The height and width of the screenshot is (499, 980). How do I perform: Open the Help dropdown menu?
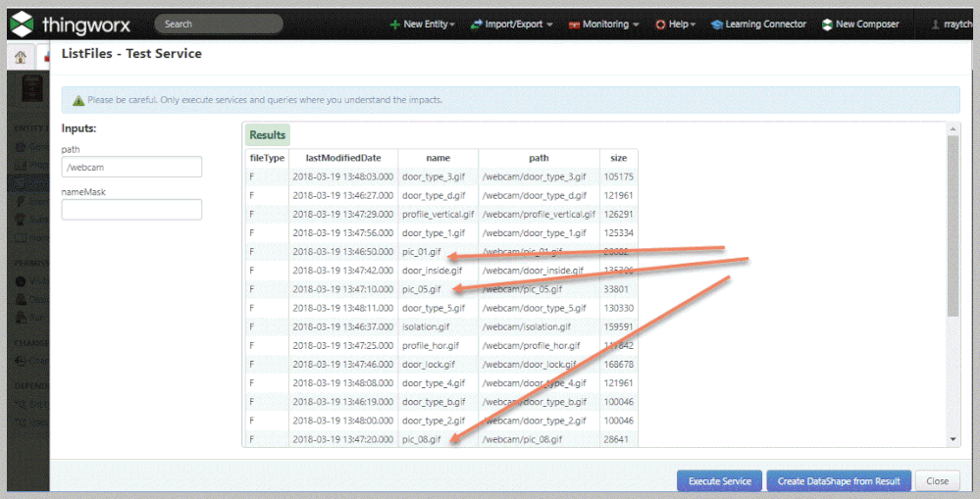(682, 25)
